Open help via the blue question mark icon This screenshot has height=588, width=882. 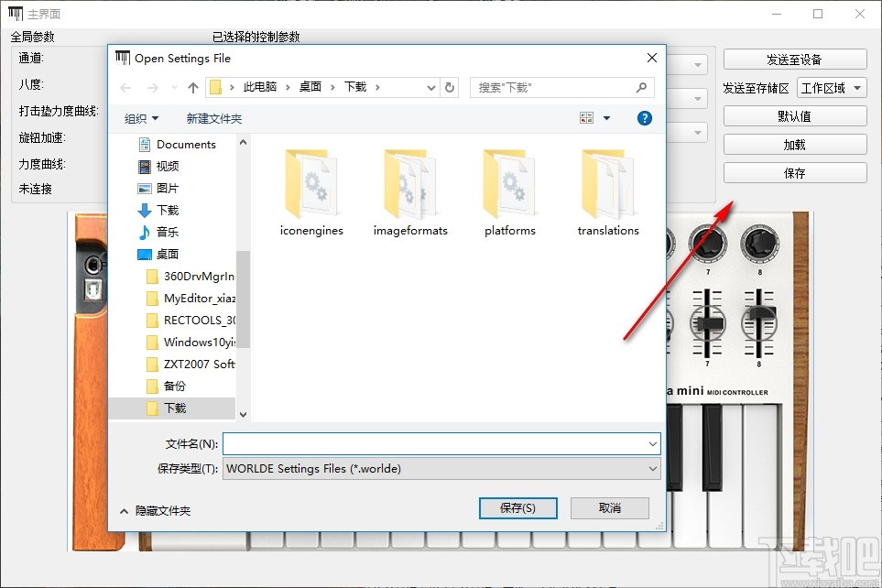coord(644,117)
